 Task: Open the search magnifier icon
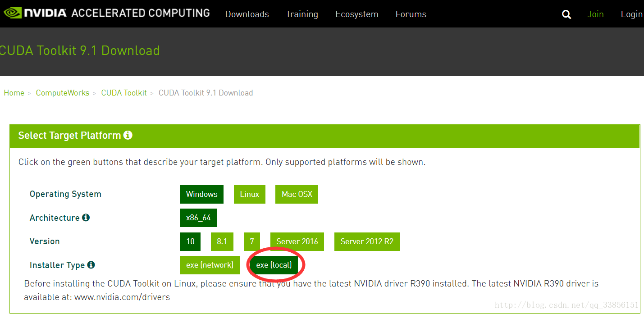click(566, 14)
